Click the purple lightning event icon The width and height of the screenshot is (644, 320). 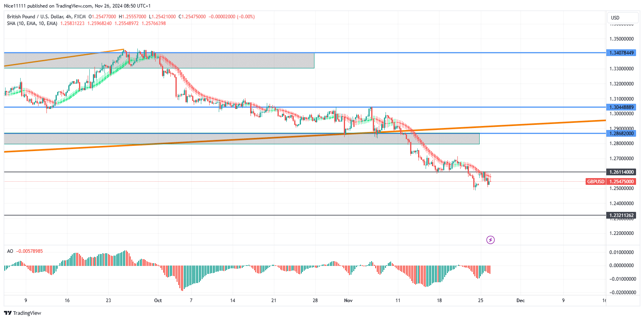click(x=490, y=240)
